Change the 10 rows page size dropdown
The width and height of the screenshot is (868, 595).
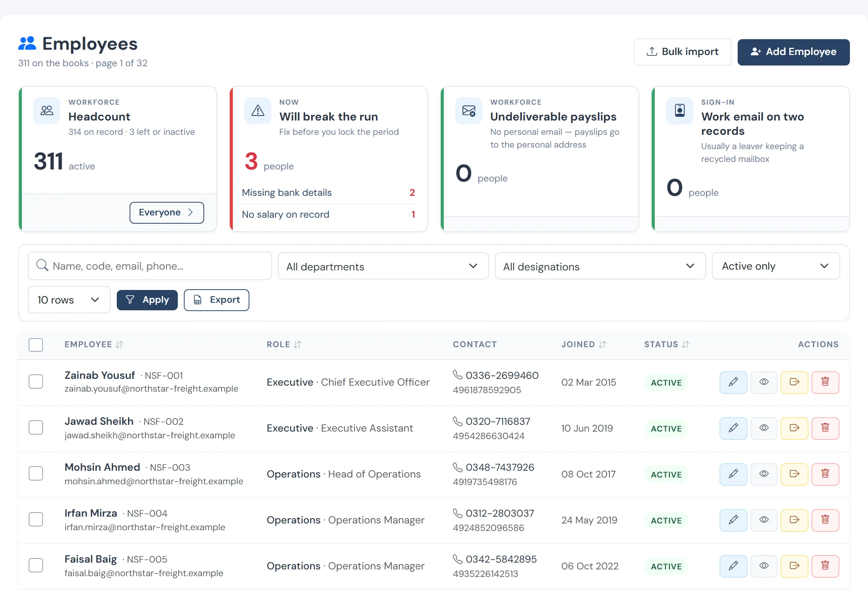coord(69,300)
